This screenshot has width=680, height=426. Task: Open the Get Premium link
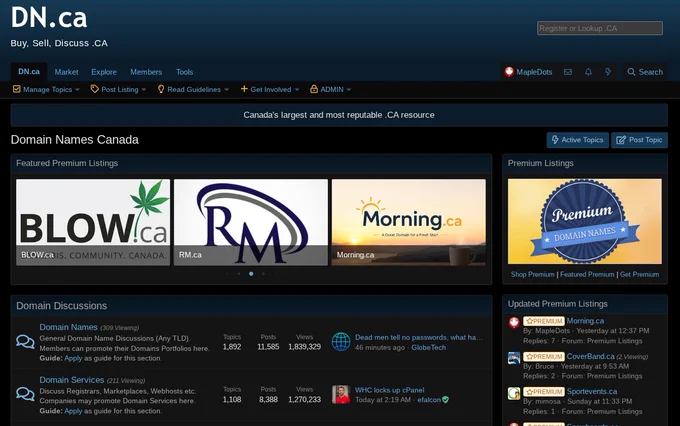click(x=639, y=275)
